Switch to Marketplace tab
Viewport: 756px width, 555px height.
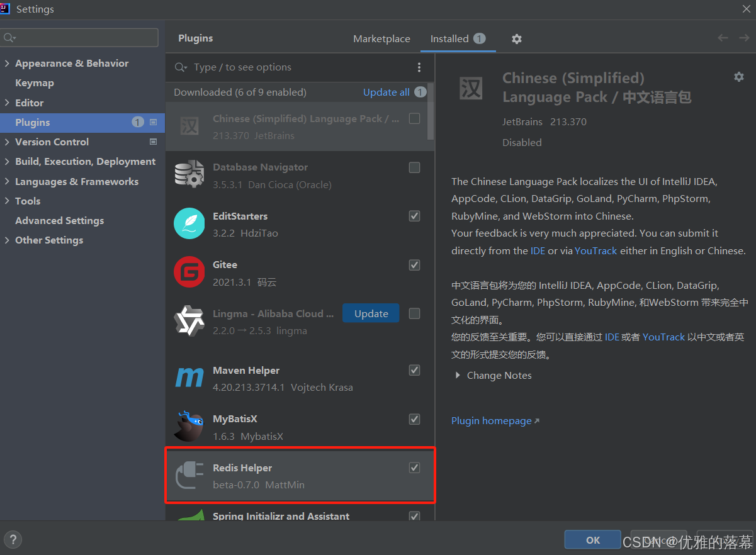click(x=381, y=39)
